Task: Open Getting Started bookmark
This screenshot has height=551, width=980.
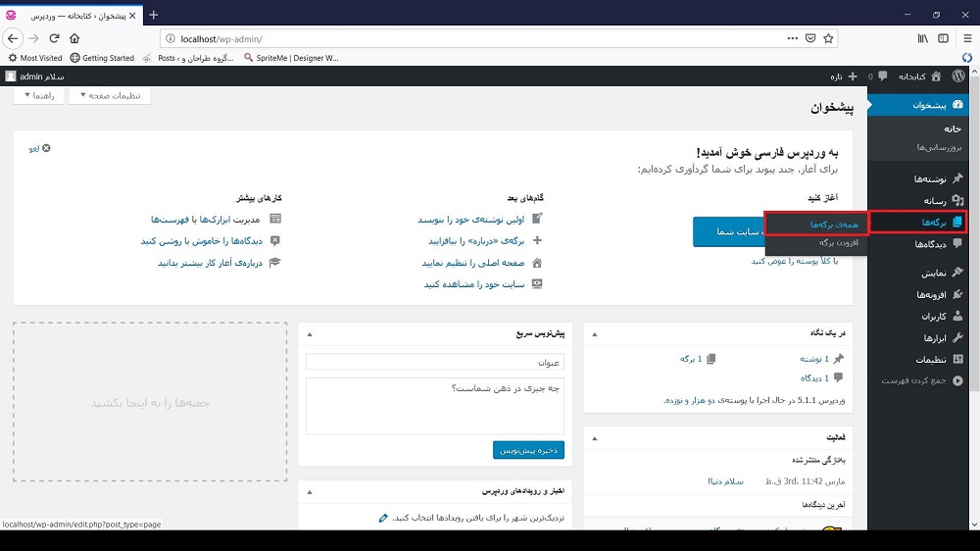Action: pos(102,58)
